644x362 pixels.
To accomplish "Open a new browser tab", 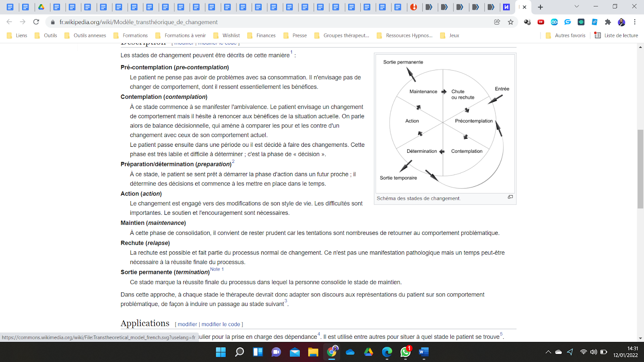I will pyautogui.click(x=541, y=7).
